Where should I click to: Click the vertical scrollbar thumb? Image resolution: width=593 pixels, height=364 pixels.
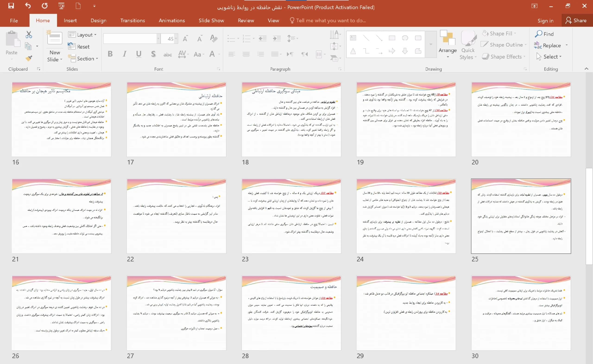coord(589,216)
